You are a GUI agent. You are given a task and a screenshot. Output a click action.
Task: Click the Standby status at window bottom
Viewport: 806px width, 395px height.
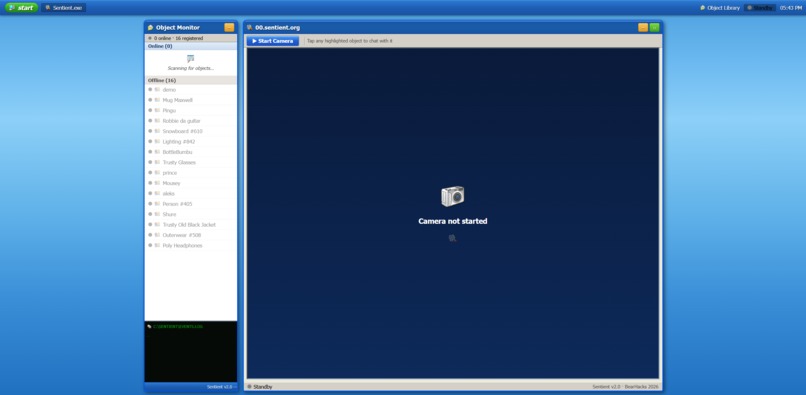(x=260, y=387)
